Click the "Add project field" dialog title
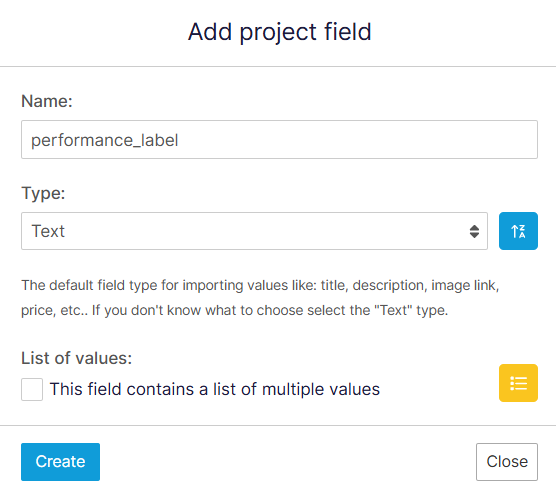556x493 pixels. (x=279, y=32)
